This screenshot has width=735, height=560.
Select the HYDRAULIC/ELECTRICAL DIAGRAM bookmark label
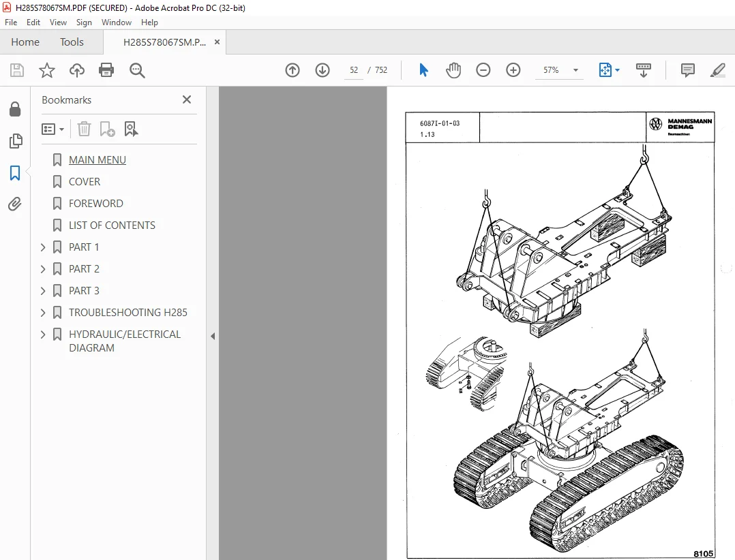125,341
